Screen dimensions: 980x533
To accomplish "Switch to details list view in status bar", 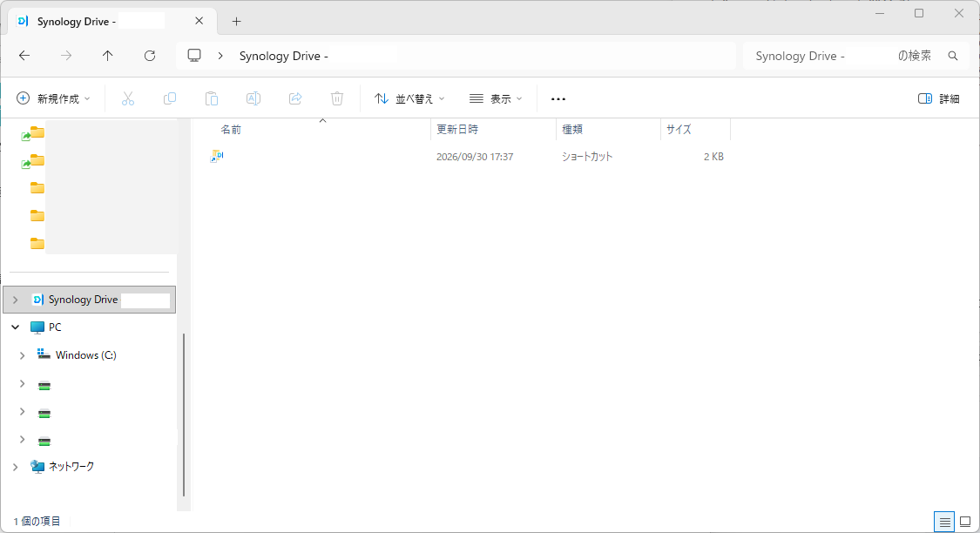I will pos(944,522).
